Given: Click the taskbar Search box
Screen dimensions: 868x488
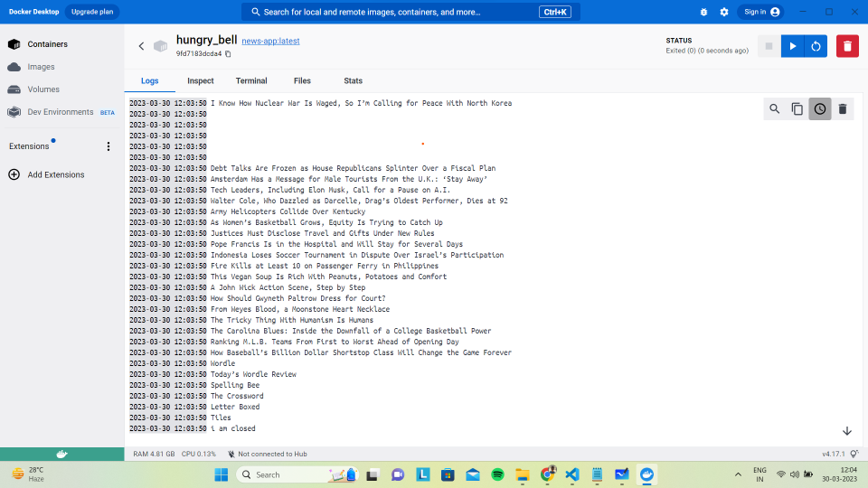Looking at the screenshot, I should tap(297, 474).
